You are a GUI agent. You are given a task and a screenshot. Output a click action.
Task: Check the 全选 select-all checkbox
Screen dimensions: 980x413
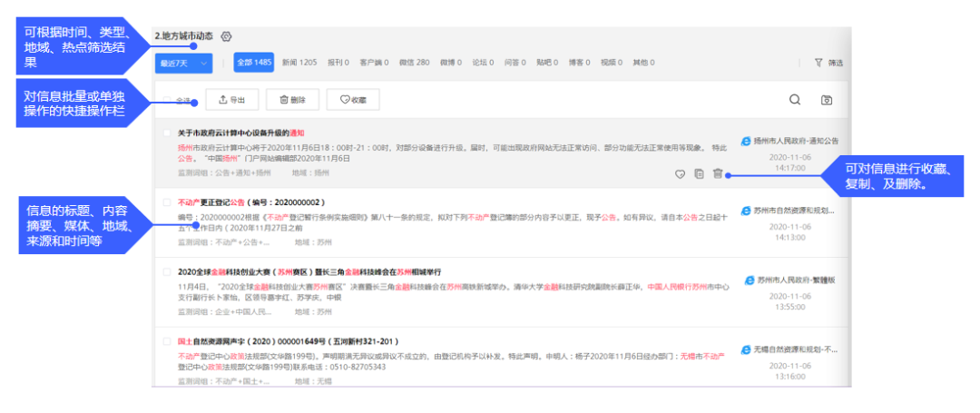166,100
